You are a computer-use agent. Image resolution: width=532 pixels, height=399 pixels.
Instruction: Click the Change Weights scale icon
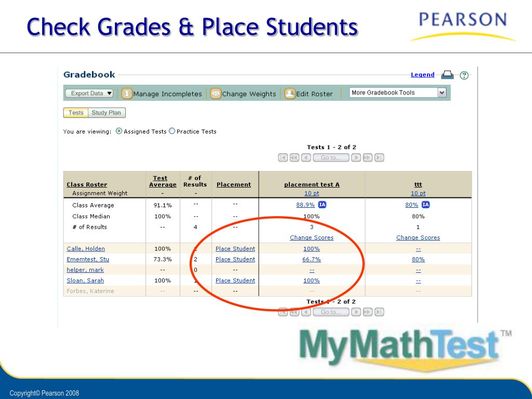coord(216,94)
